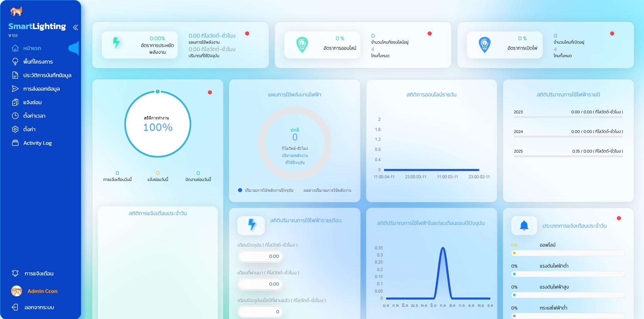
Task: Toggle ผลต่างปริมาณการใช้พลังงาน legend item
Action: (x=324, y=190)
